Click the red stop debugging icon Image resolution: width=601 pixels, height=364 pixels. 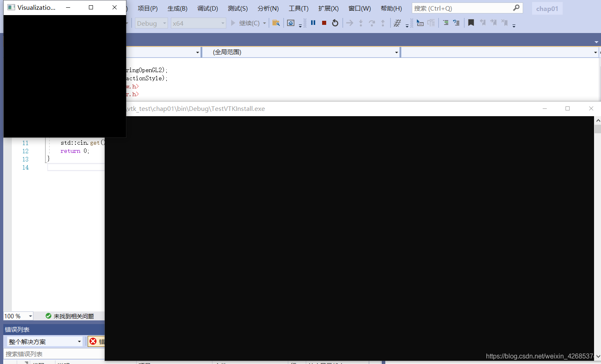[324, 23]
